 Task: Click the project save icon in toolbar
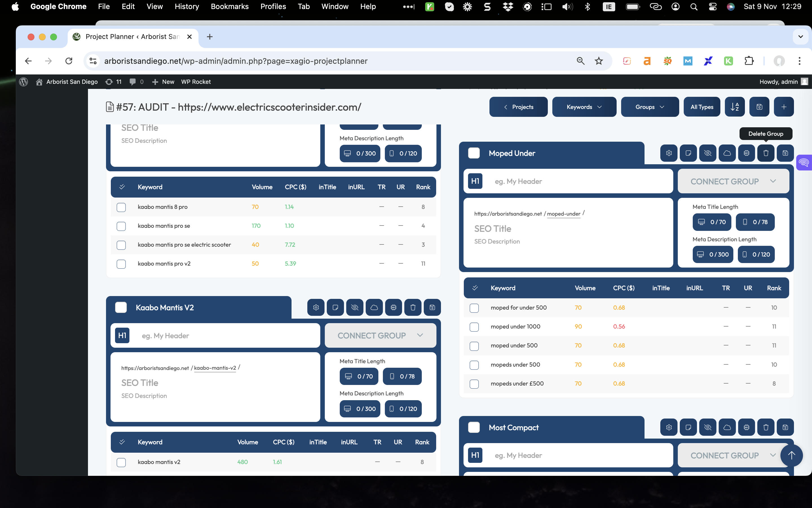pyautogui.click(x=759, y=107)
